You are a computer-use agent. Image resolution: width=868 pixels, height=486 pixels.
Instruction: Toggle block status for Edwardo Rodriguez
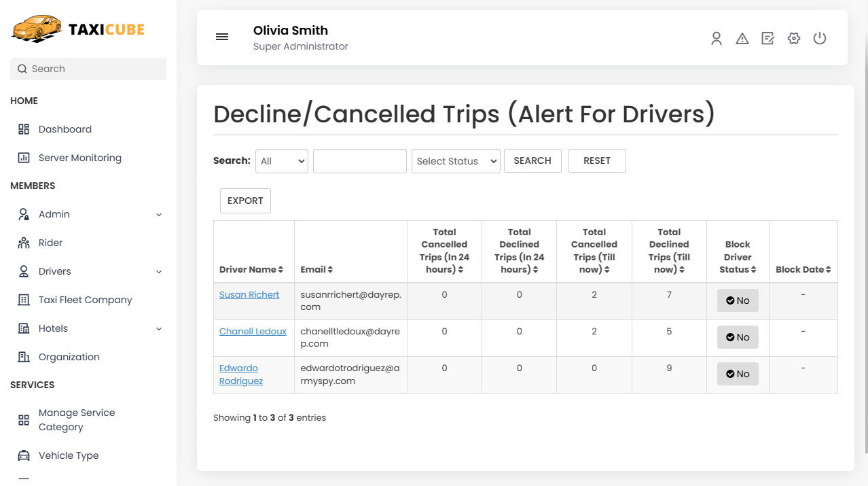point(737,374)
